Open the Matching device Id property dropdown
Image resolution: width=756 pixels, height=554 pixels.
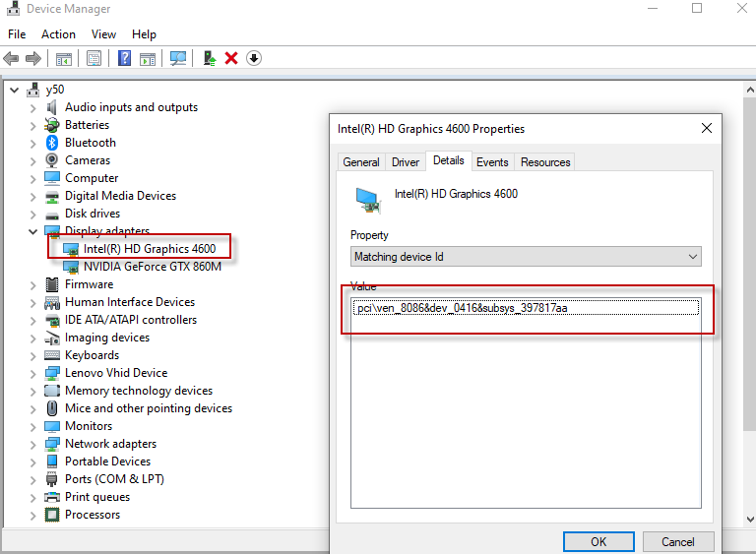tap(526, 257)
